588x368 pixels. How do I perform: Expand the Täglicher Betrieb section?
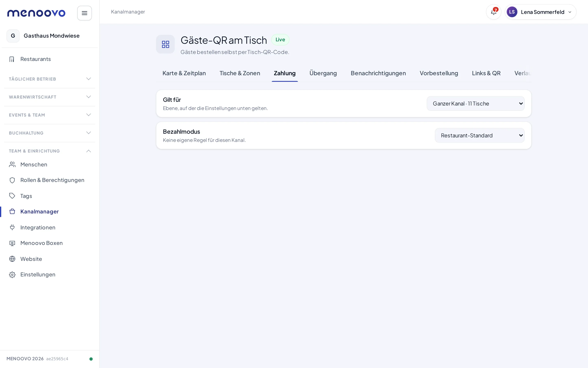(x=50, y=79)
